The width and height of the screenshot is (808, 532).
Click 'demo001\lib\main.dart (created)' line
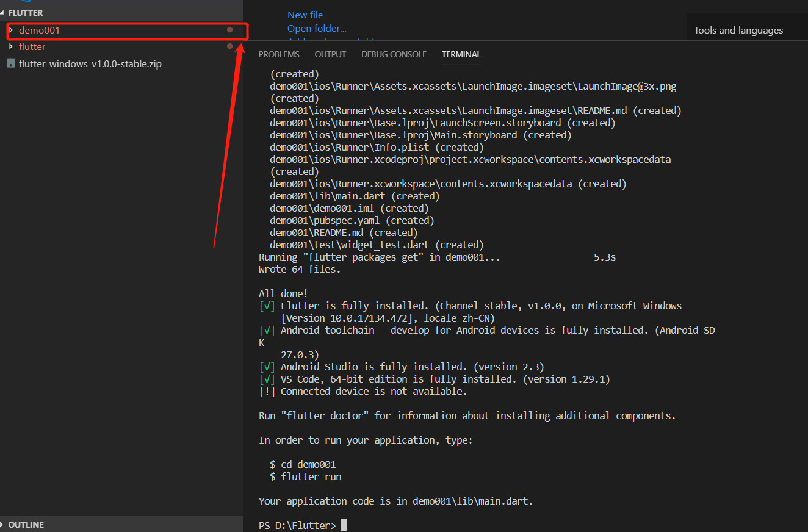(355, 196)
